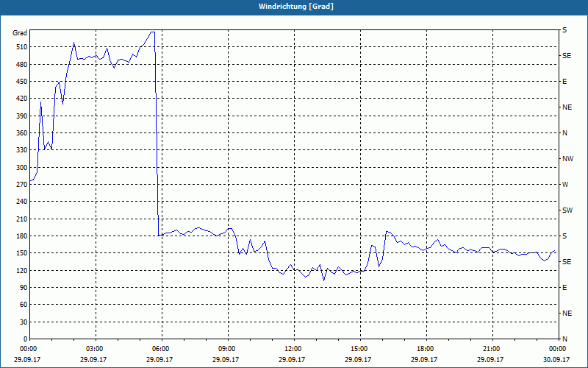Viewport: 588px width, 368px height.
Task: Select the "150" y-axis value
Action: coord(22,252)
